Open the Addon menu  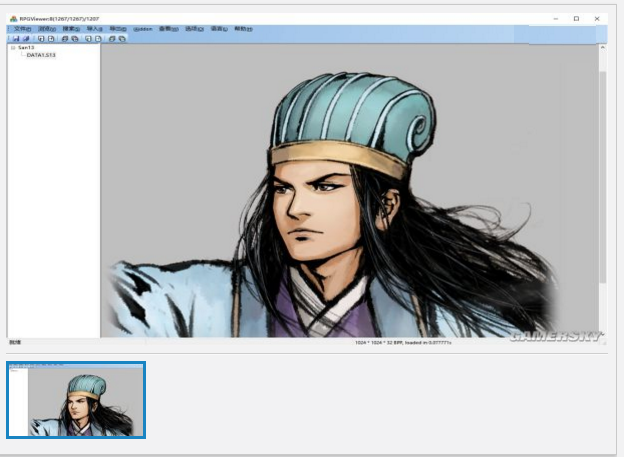(143, 29)
